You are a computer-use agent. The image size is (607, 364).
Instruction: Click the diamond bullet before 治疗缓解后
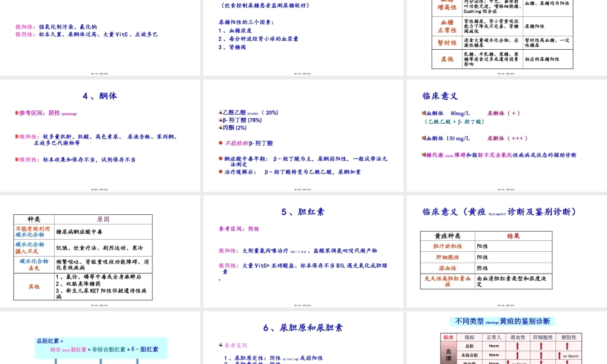tap(221, 172)
